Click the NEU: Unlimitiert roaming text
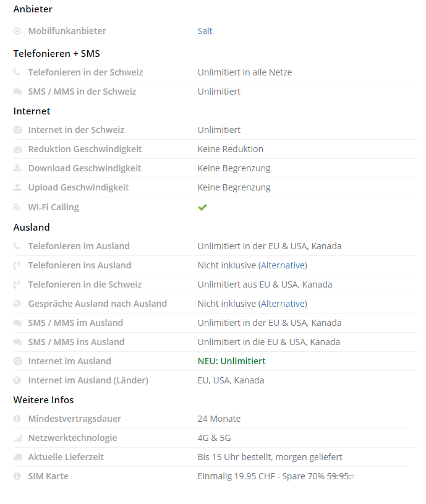This screenshot has height=504, width=426. click(231, 361)
